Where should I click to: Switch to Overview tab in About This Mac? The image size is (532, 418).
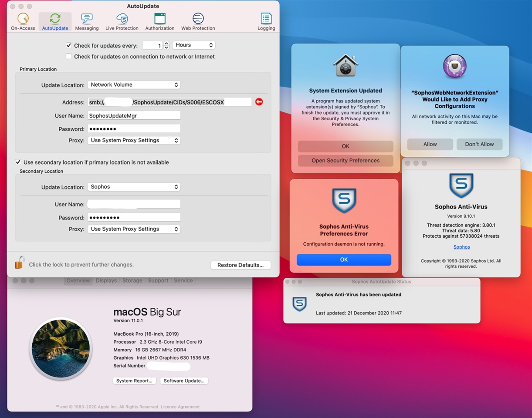tap(78, 281)
